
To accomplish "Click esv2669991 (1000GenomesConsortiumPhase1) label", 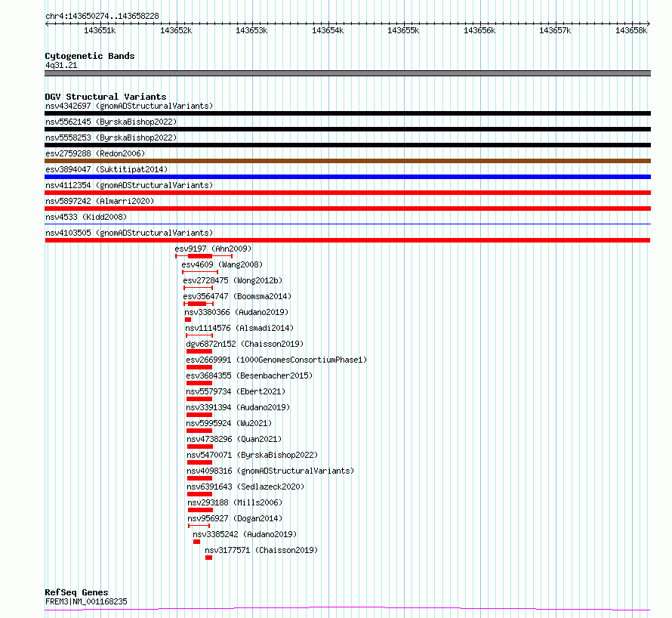I will point(276,360).
